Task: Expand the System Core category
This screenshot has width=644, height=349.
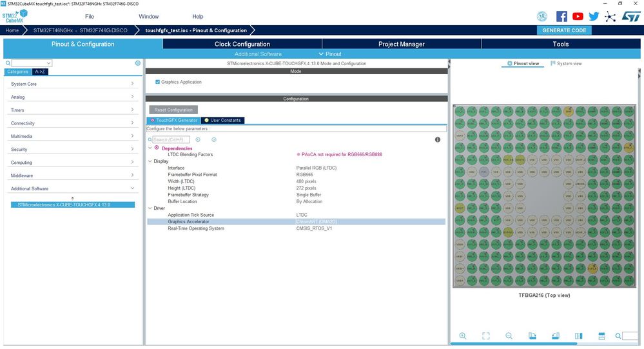Action: [72, 84]
